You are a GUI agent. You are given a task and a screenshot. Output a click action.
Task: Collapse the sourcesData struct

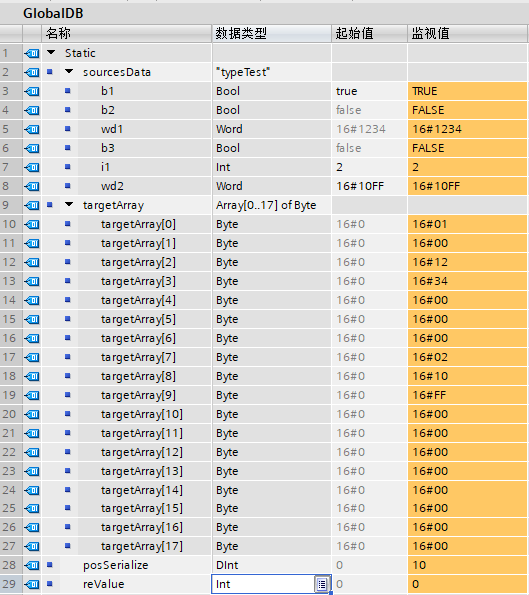tap(69, 71)
